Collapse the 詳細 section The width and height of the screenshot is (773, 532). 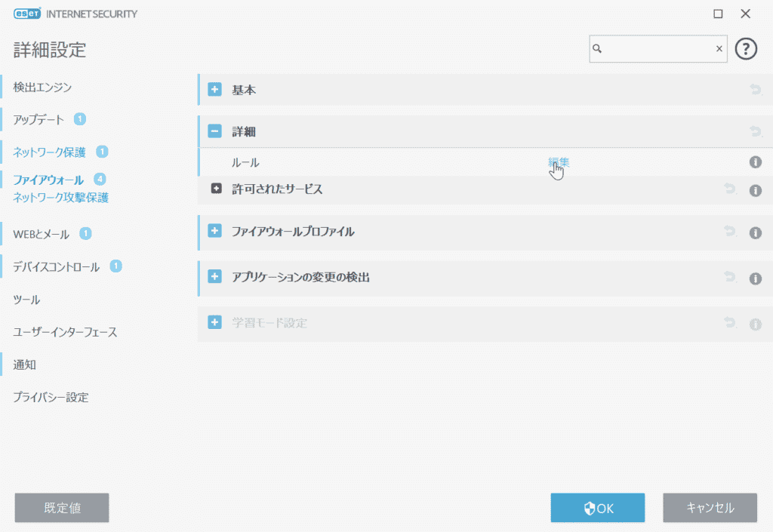coord(214,131)
